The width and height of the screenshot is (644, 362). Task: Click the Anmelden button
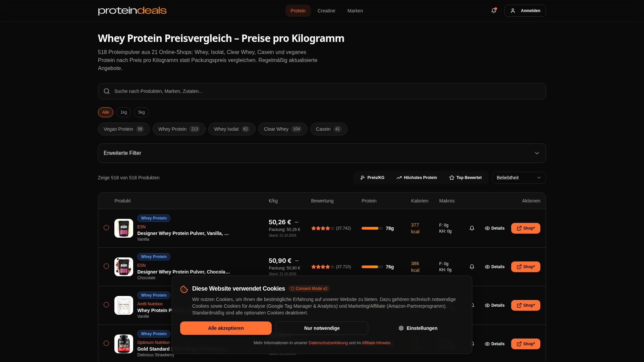click(525, 11)
